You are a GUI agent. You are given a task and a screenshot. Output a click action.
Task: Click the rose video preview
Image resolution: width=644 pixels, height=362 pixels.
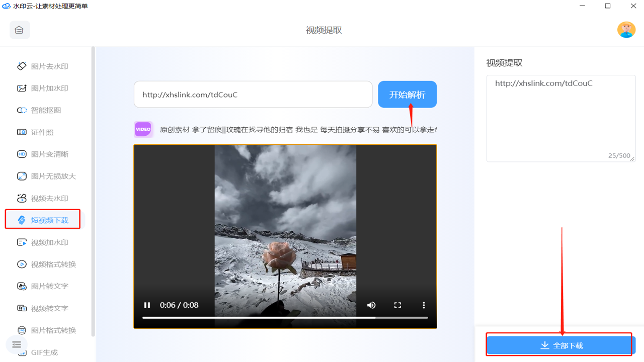coord(285,236)
